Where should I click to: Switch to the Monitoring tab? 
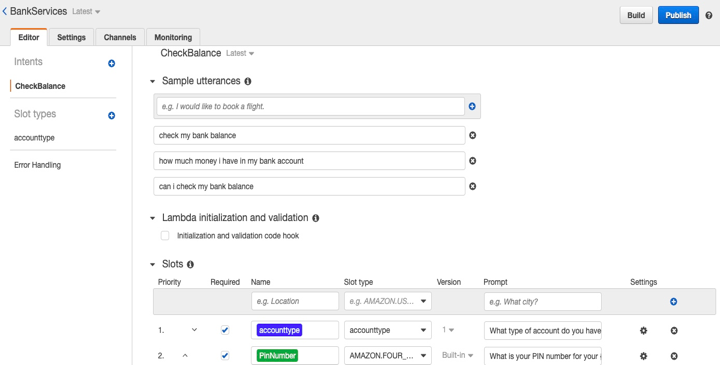(x=173, y=37)
